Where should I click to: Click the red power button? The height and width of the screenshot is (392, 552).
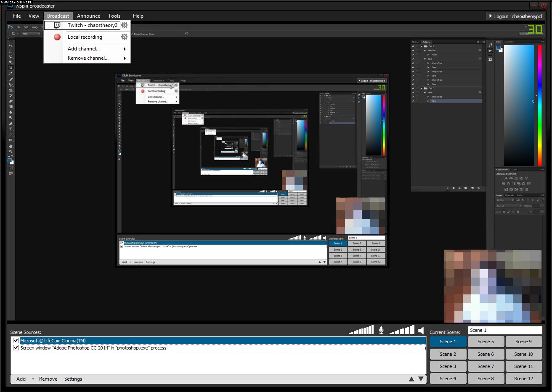coord(544,6)
